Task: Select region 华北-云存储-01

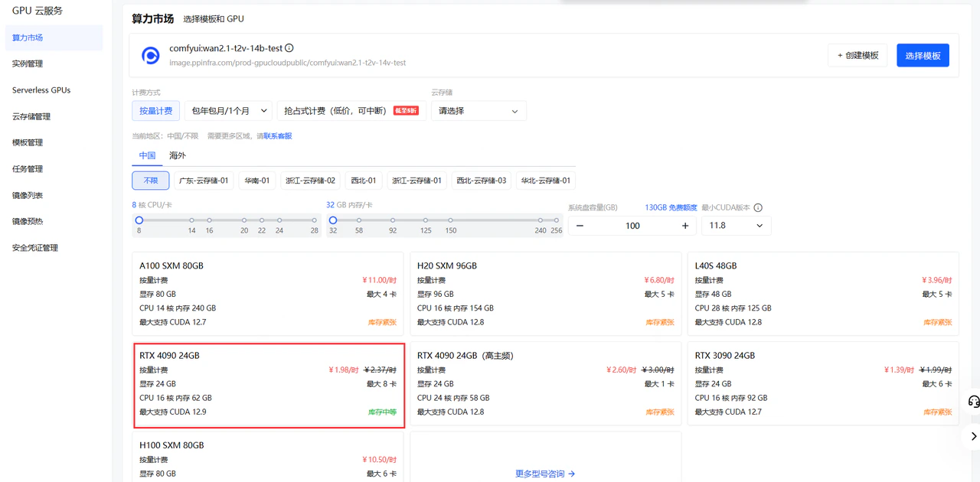Action: click(x=546, y=181)
